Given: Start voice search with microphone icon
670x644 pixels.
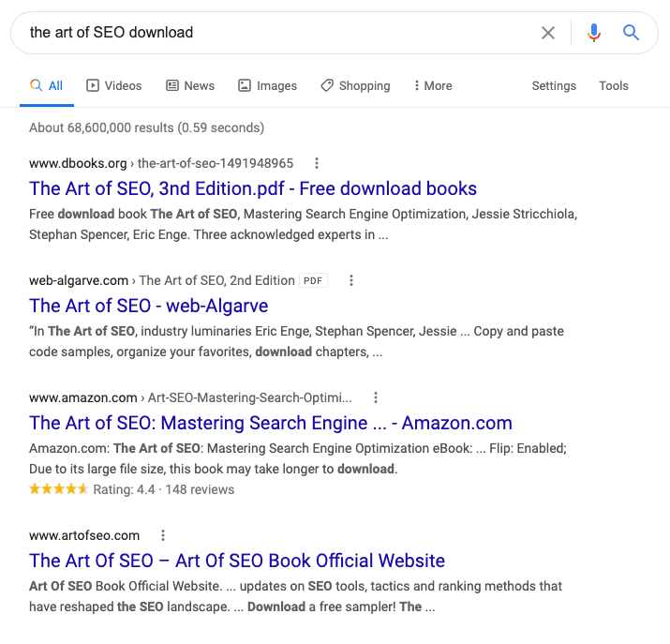Looking at the screenshot, I should [x=593, y=33].
